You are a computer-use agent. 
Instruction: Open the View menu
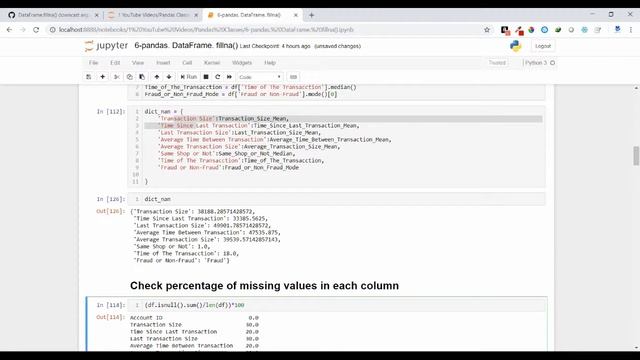138,63
